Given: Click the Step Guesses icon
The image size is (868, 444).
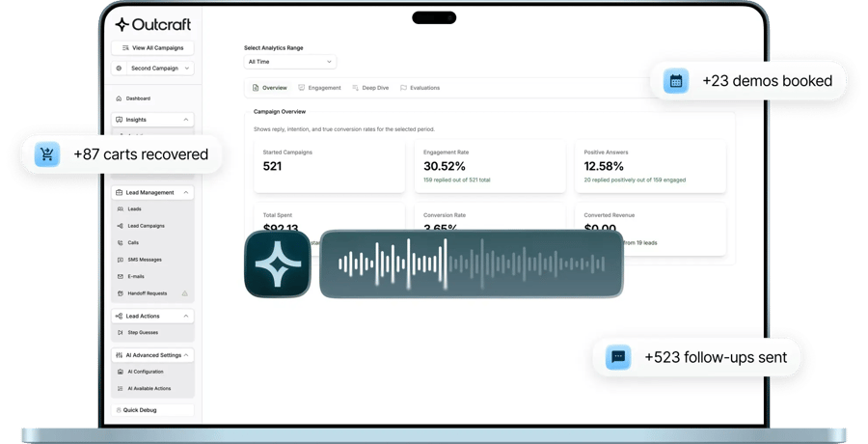Looking at the screenshot, I should tap(121, 333).
